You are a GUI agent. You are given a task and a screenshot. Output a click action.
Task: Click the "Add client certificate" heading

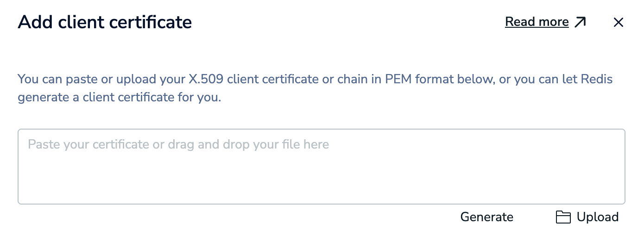click(105, 22)
